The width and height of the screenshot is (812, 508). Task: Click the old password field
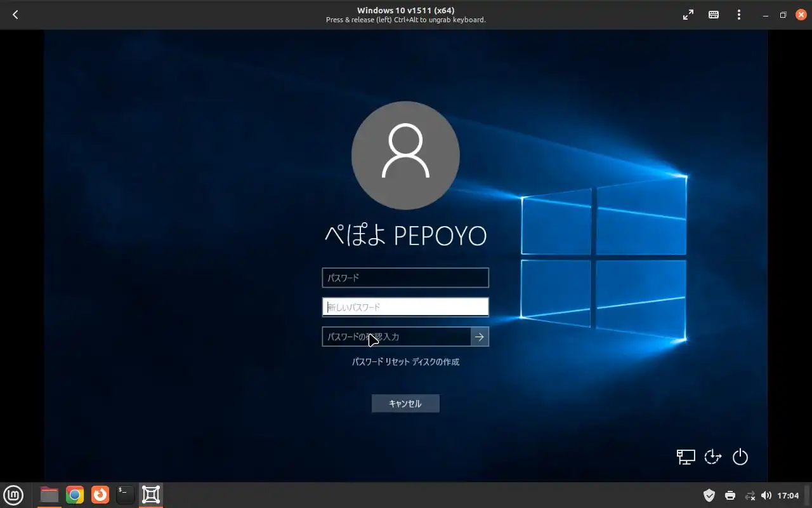click(405, 277)
